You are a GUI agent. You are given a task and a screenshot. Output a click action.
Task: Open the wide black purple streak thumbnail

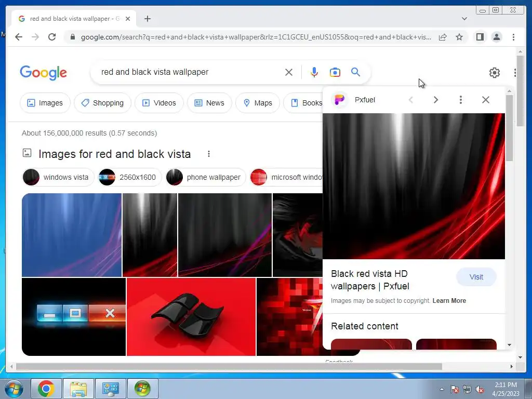click(x=224, y=235)
